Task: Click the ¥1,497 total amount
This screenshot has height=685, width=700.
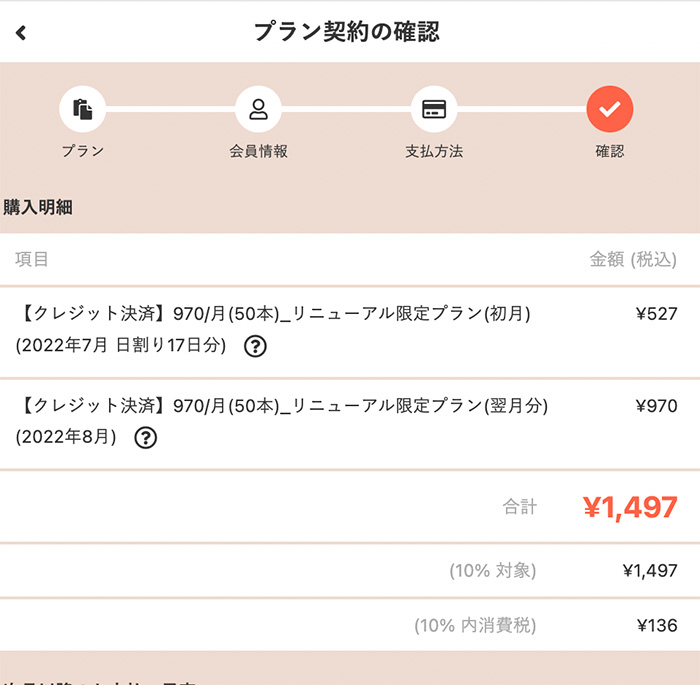Action: (x=630, y=507)
